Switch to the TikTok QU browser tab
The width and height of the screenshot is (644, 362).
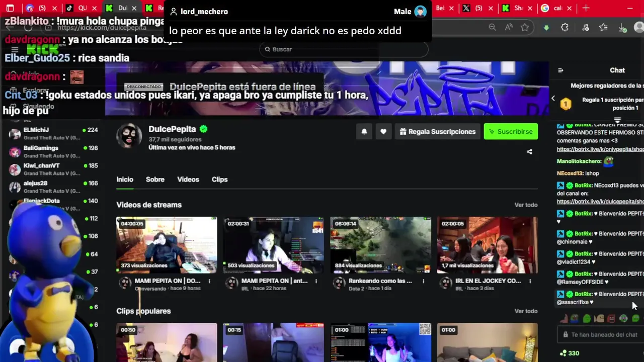(x=82, y=8)
